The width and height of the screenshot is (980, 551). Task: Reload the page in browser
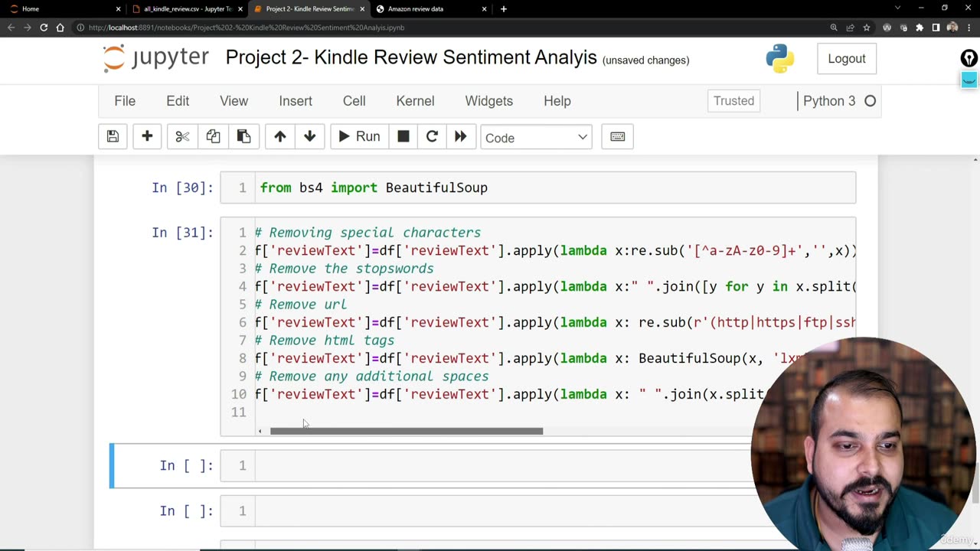(44, 28)
